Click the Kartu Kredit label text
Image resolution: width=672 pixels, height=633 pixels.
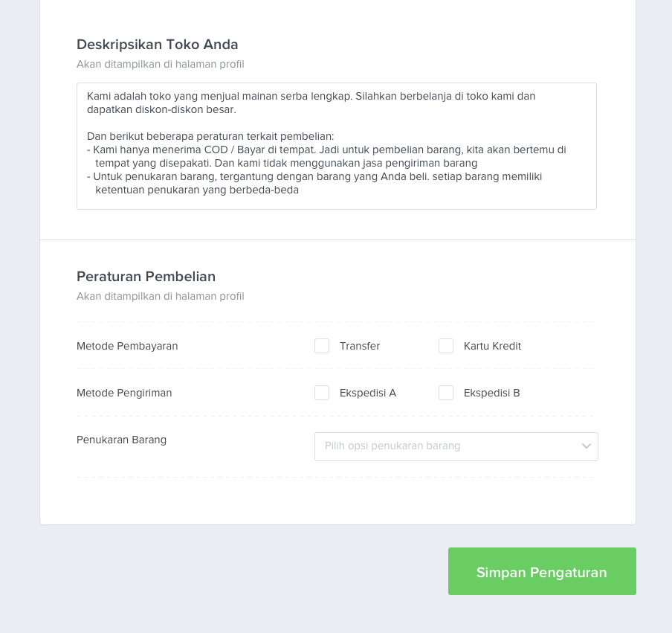click(x=492, y=346)
